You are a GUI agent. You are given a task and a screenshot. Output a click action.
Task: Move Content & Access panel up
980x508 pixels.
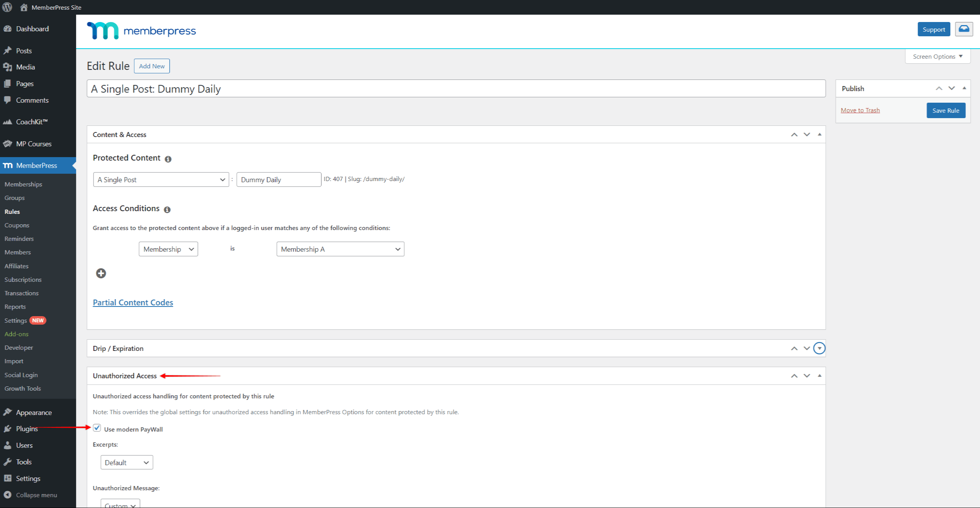(794, 134)
